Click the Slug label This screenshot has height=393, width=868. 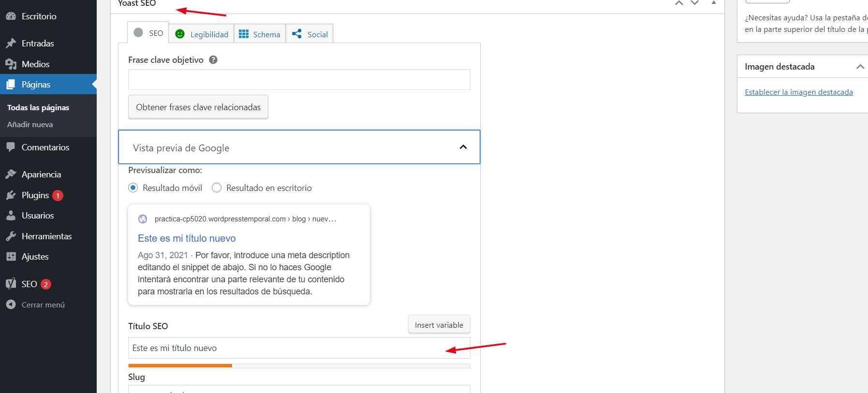click(136, 377)
